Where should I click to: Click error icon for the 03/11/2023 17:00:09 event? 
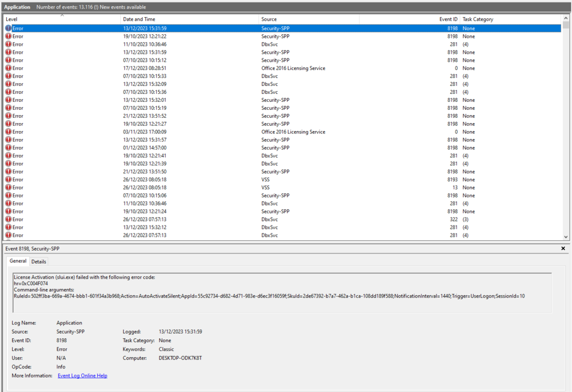[x=8, y=132]
